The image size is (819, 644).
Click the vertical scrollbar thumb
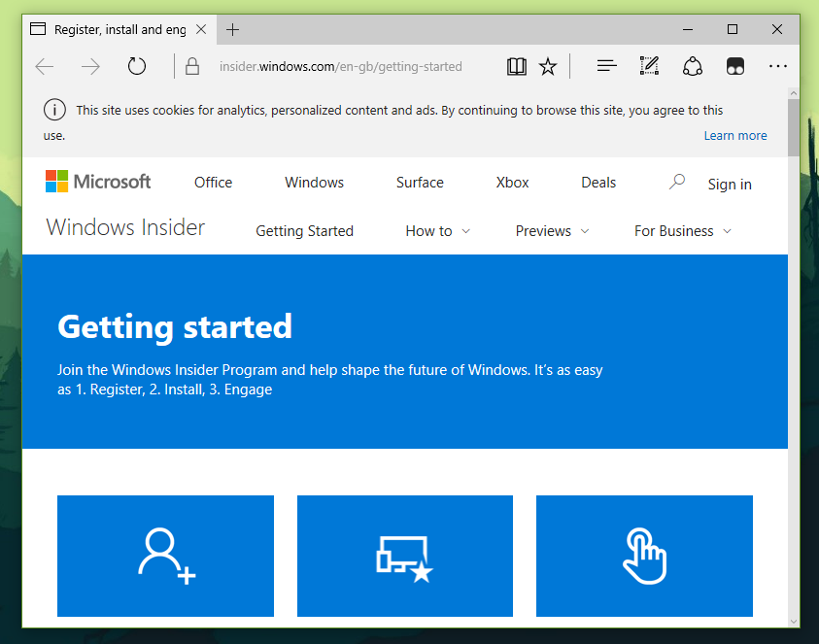[794, 128]
